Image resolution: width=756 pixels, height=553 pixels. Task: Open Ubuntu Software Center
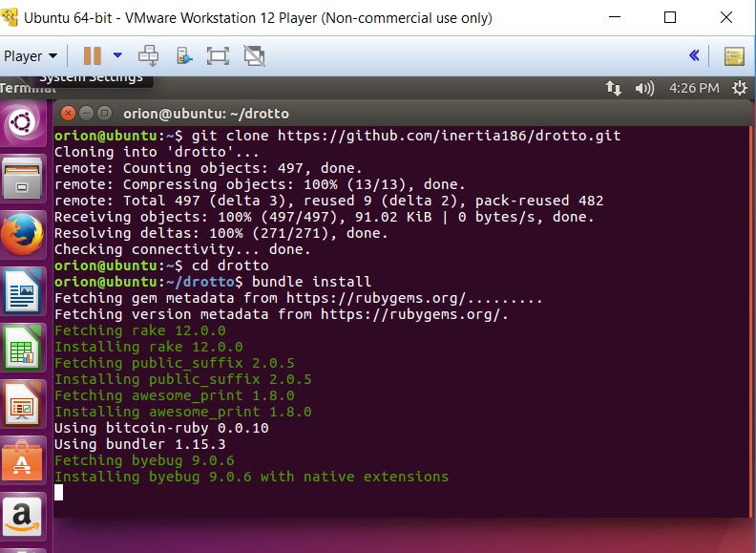(x=23, y=460)
